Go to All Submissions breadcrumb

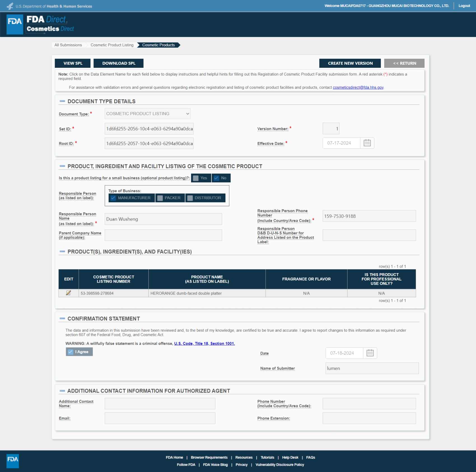click(68, 45)
